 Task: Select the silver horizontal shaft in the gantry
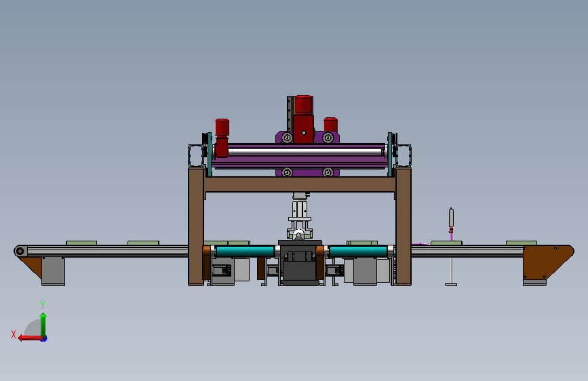pos(305,153)
